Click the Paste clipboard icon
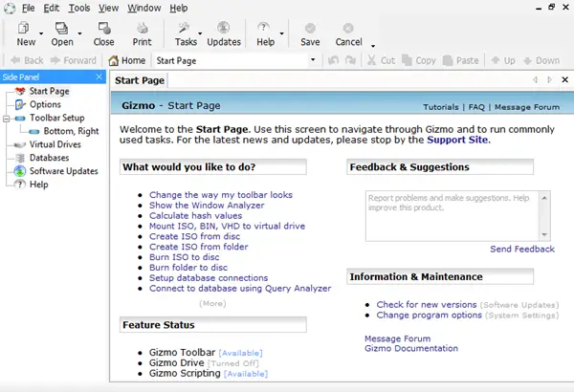The height and width of the screenshot is (392, 574). [x=448, y=60]
